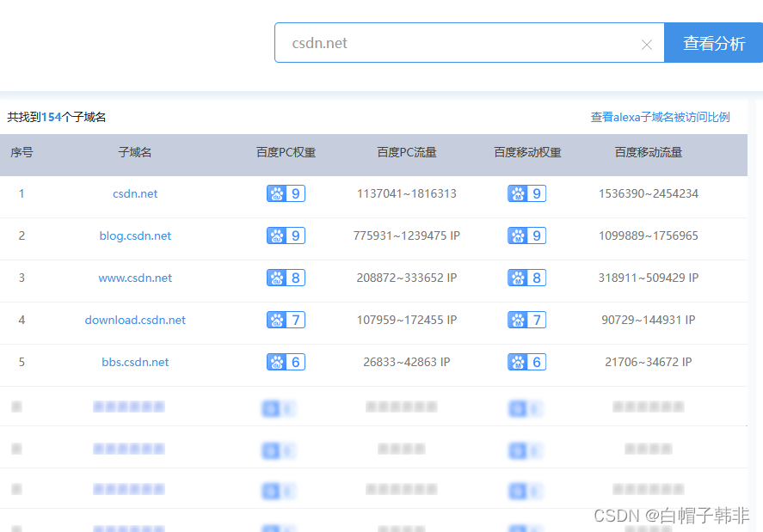This screenshot has width=763, height=532.
Task: Click Baidu mobile weight badge for csdn.net
Action: pyautogui.click(x=526, y=194)
